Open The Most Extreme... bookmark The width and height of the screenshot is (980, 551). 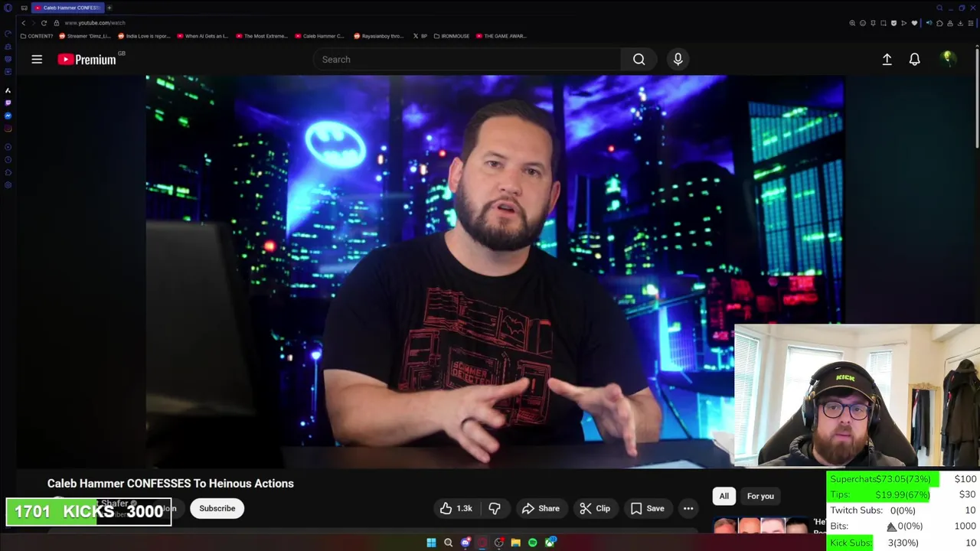coord(262,36)
